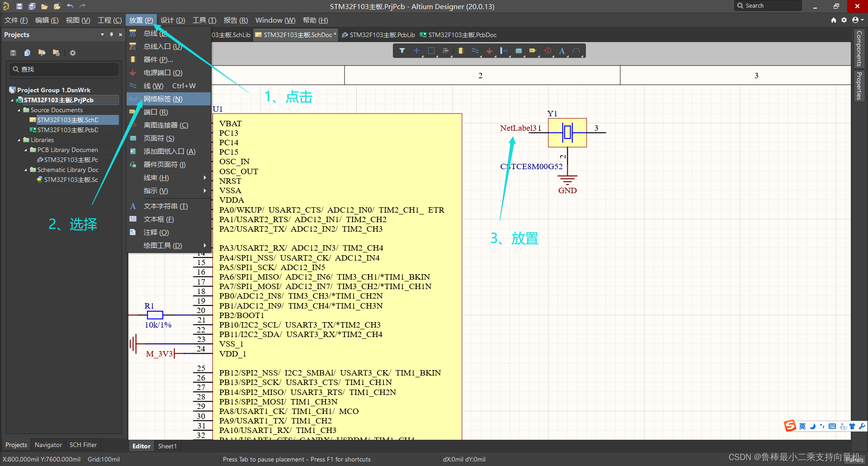Open the Projects panel dropdown arrow
Viewport: 868px width, 466px height.
pyautogui.click(x=102, y=34)
